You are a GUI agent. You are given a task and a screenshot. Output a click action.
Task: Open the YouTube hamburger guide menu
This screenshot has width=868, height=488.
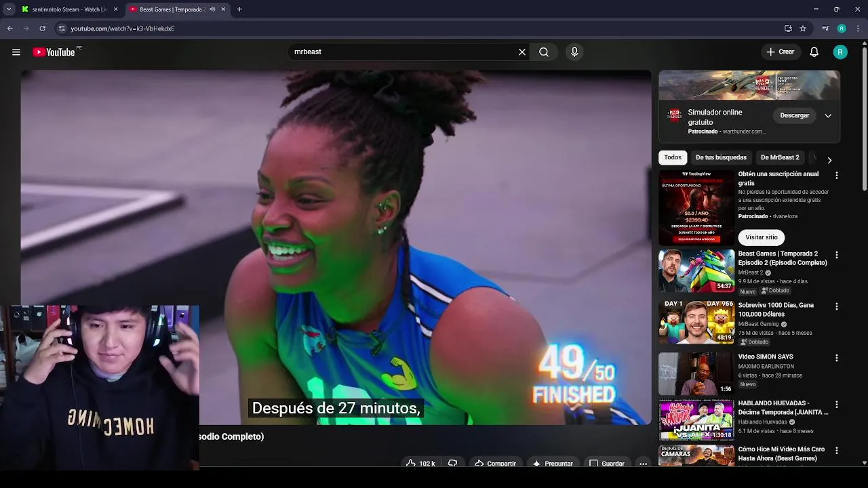pos(16,52)
